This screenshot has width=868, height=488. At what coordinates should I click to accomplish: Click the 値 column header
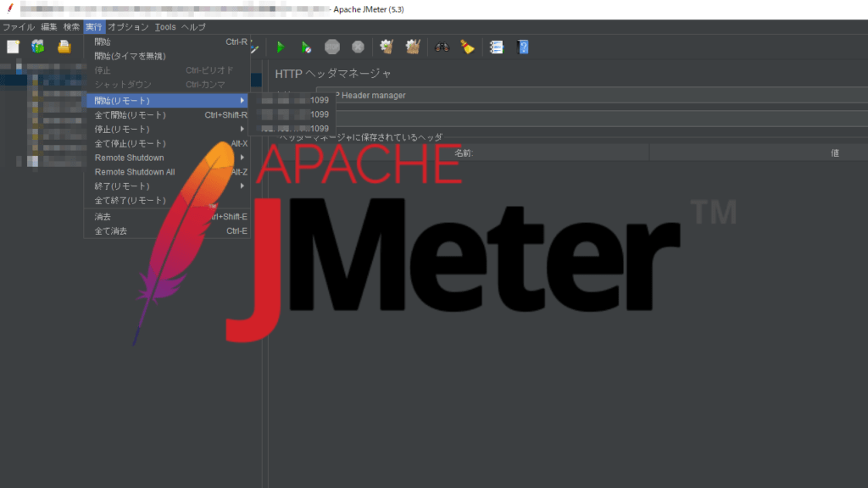tap(835, 153)
